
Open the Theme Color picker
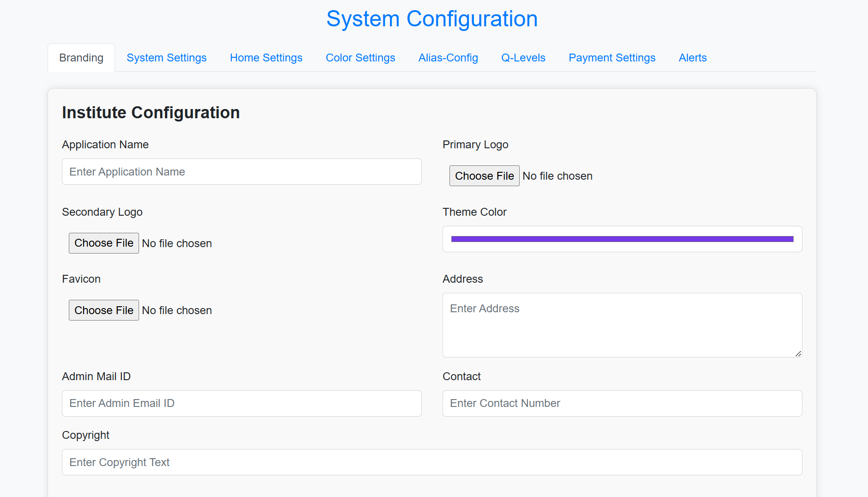(622, 239)
